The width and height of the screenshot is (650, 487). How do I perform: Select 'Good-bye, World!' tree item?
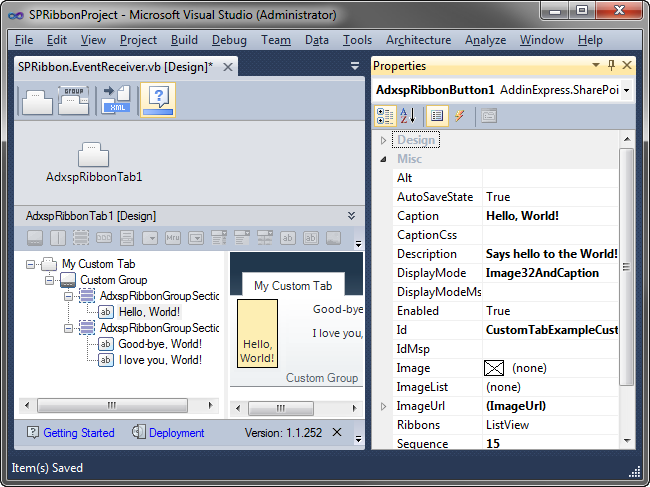(160, 344)
